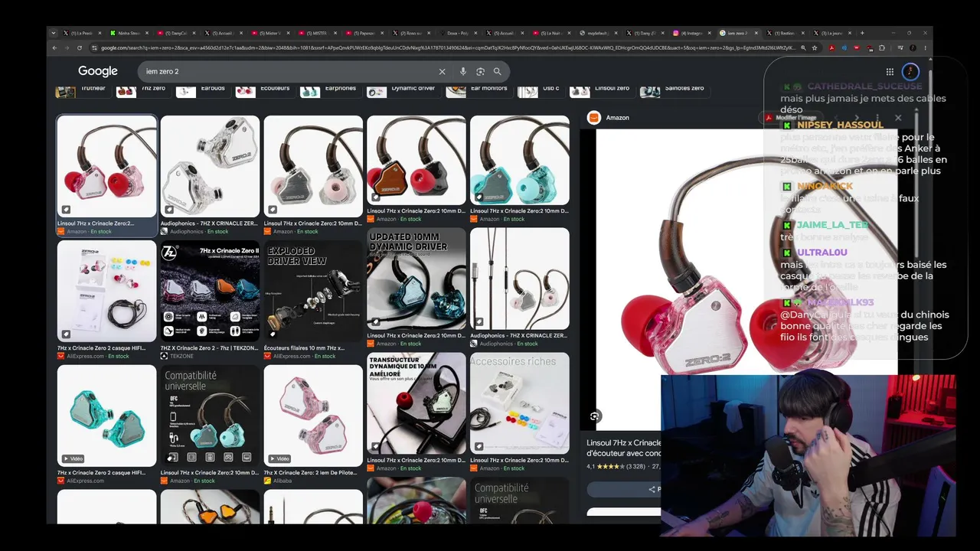Select the 'Earbuds' filter chip
980x551 pixels.
point(203,90)
